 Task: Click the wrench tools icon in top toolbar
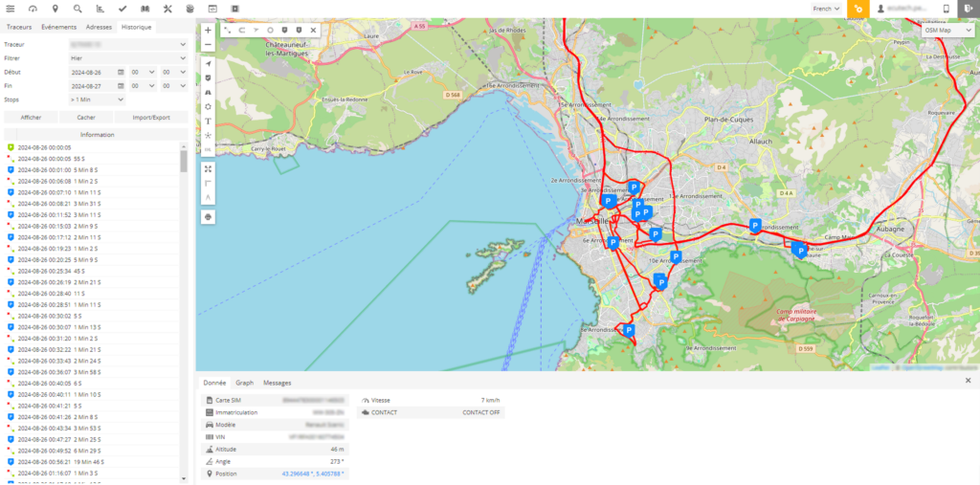click(x=167, y=9)
